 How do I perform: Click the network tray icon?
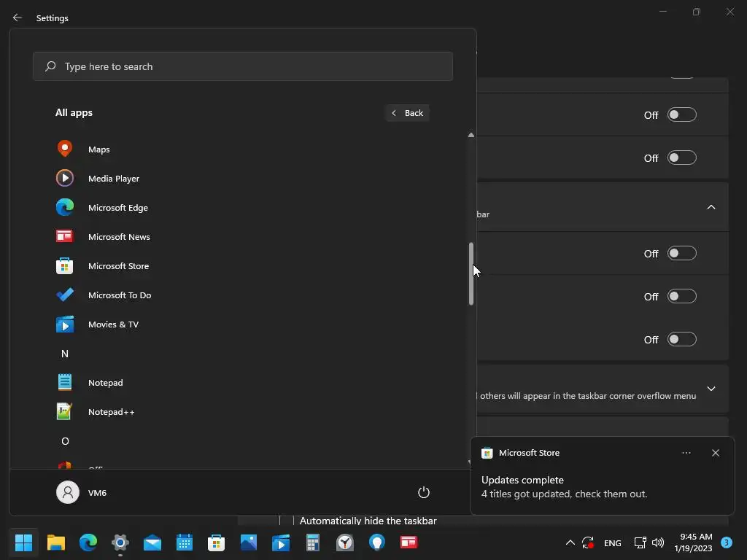pos(640,542)
